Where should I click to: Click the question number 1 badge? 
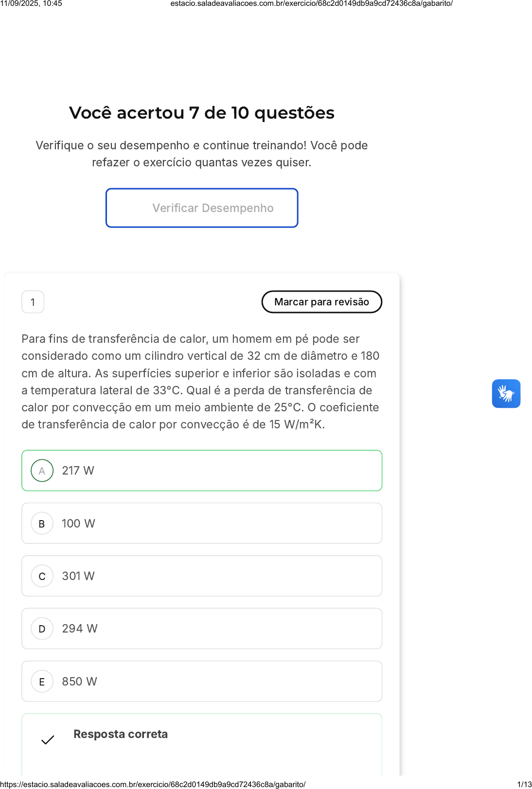click(x=33, y=302)
